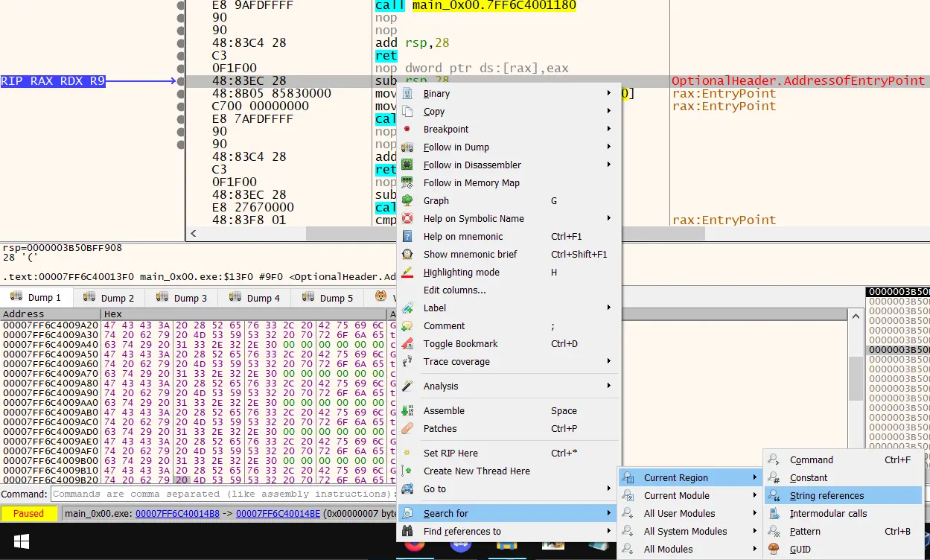This screenshot has height=560, width=930.
Task: Click the Assemble icon in menu
Action: (407, 410)
